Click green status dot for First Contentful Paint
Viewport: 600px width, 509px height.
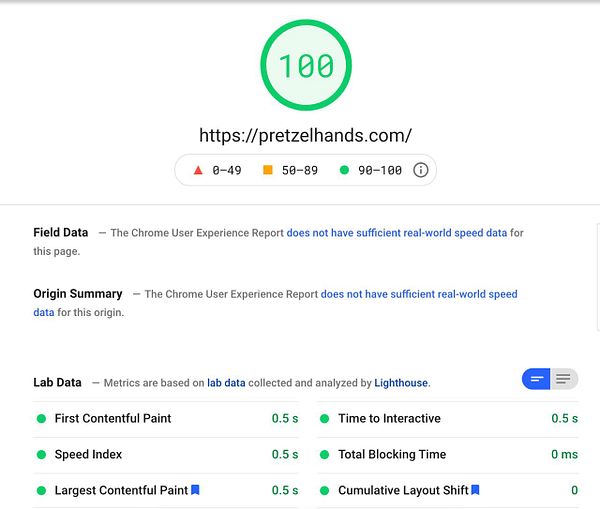(x=42, y=419)
